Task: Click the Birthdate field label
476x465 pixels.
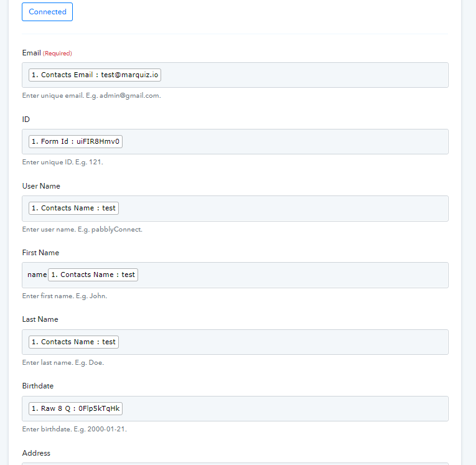Action: pyautogui.click(x=38, y=386)
